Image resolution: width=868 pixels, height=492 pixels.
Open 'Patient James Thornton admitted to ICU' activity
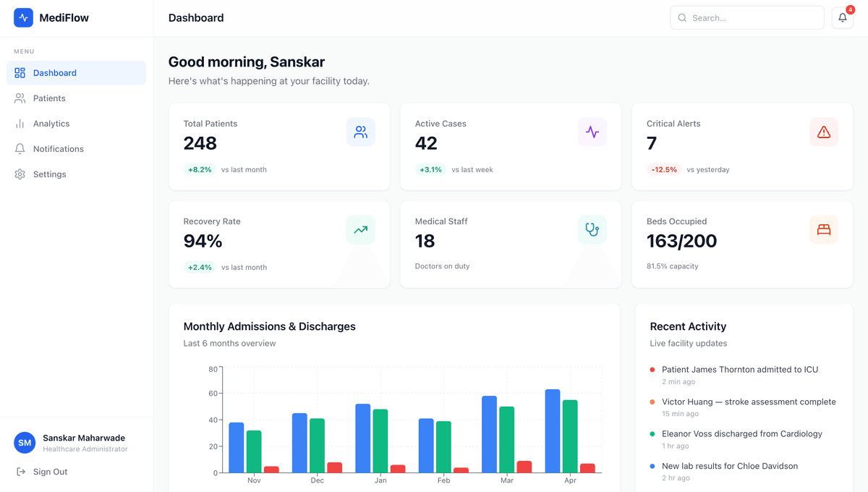740,370
